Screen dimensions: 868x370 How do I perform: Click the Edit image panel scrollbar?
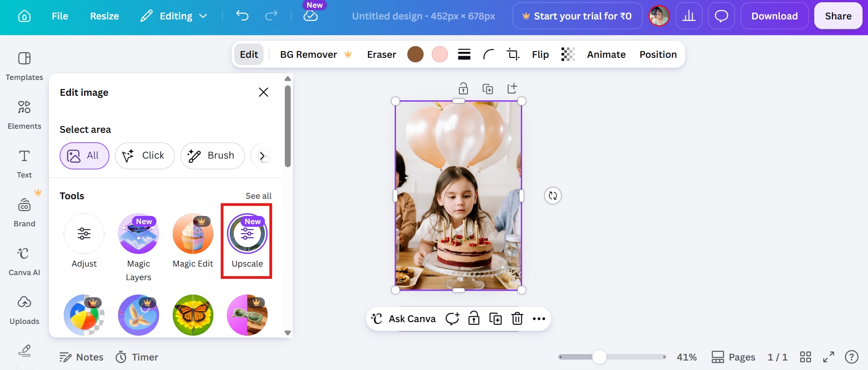coord(288,126)
